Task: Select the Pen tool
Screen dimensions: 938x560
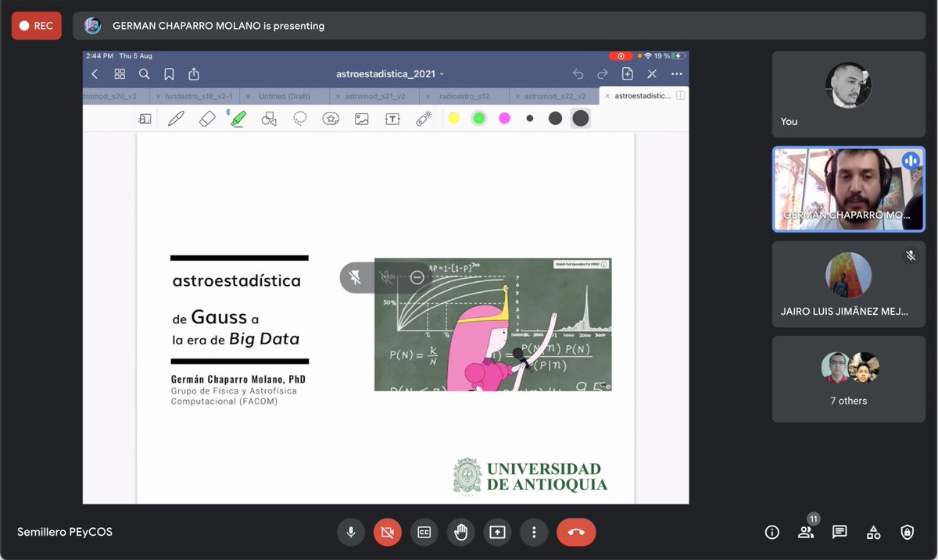Action: pos(176,119)
